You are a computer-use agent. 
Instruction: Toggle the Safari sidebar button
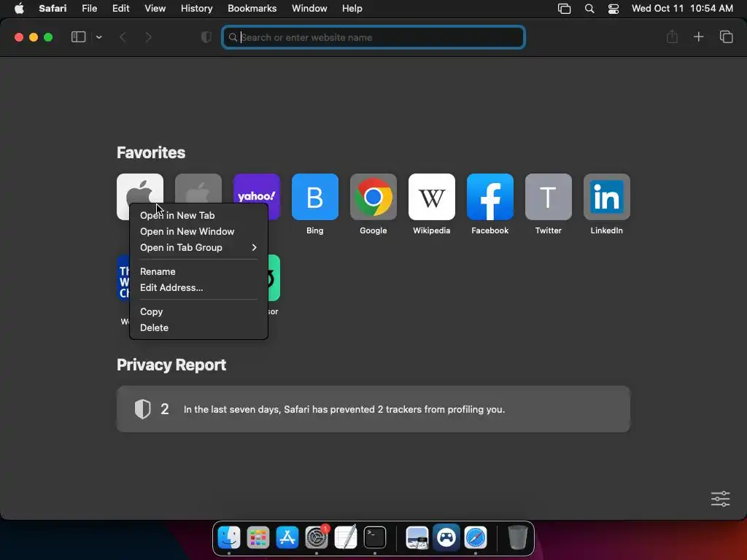click(78, 37)
